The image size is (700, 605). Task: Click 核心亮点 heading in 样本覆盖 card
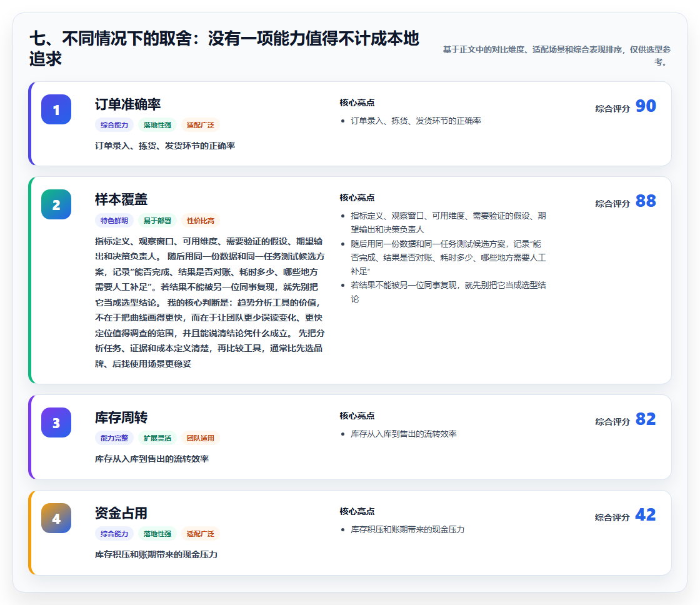click(357, 197)
